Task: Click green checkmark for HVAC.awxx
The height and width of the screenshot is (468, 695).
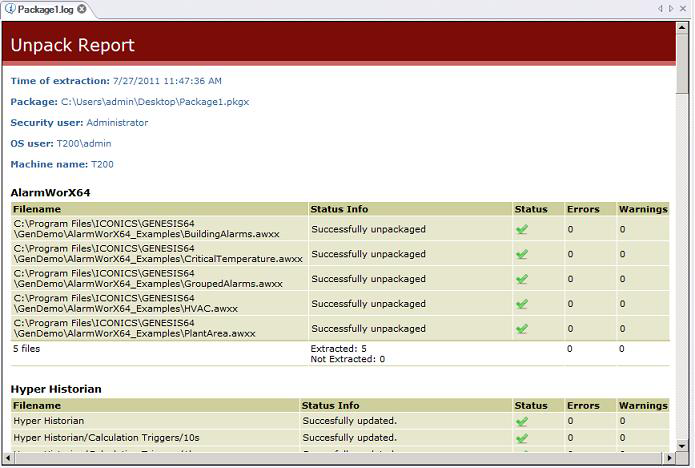Action: click(x=522, y=304)
